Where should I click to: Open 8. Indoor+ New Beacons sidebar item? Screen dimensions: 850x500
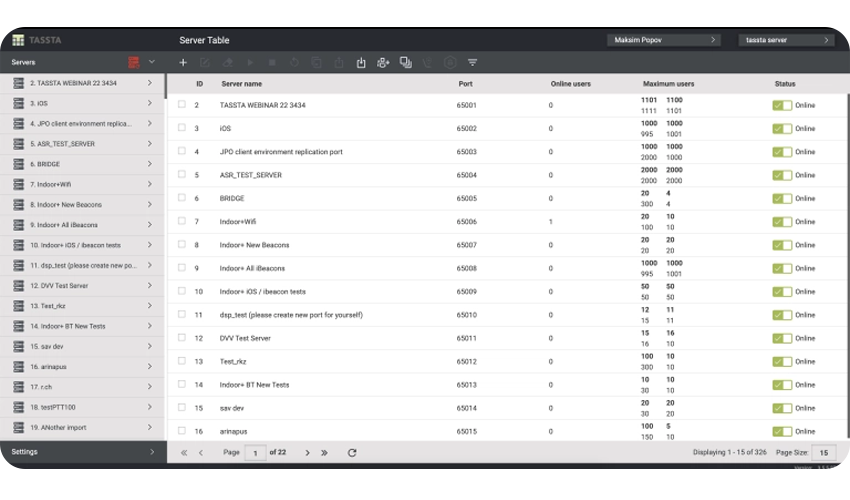point(82,204)
